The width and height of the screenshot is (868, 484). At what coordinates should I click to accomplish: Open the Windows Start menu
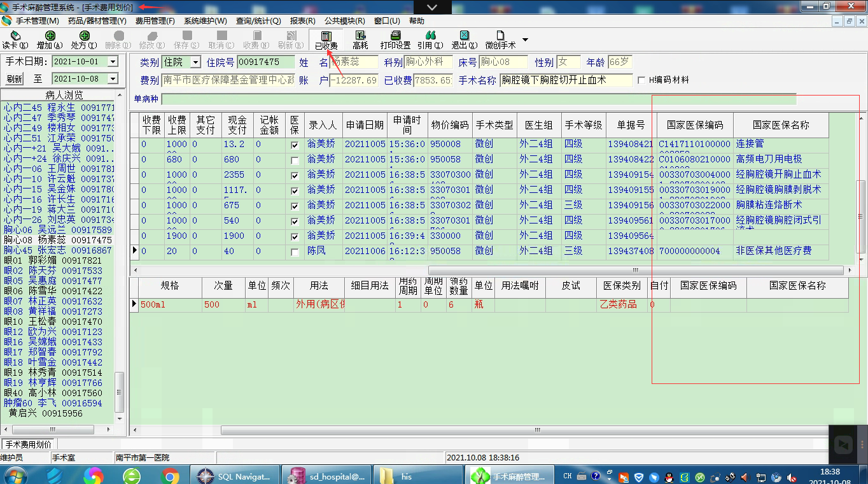point(15,475)
